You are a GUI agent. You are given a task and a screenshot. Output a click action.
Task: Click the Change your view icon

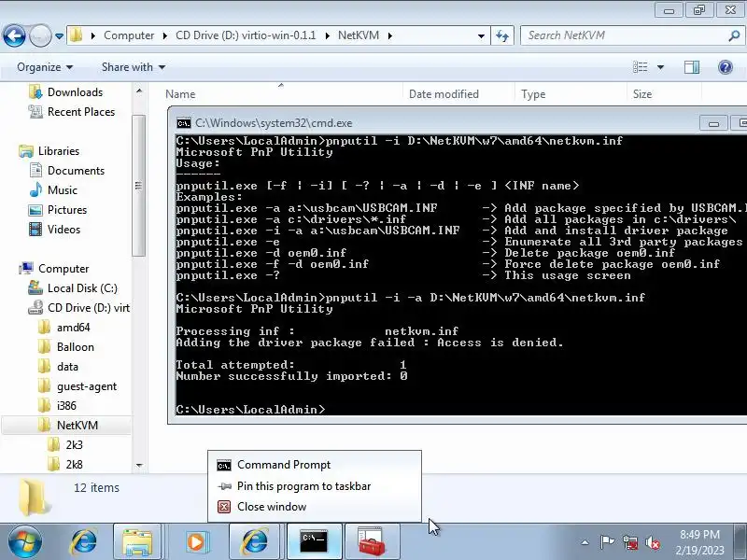coord(641,67)
